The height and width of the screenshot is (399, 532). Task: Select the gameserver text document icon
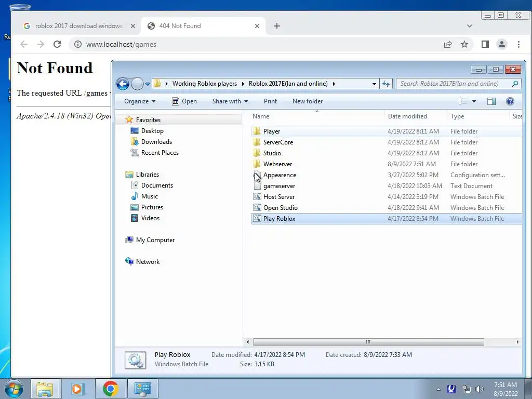257,186
